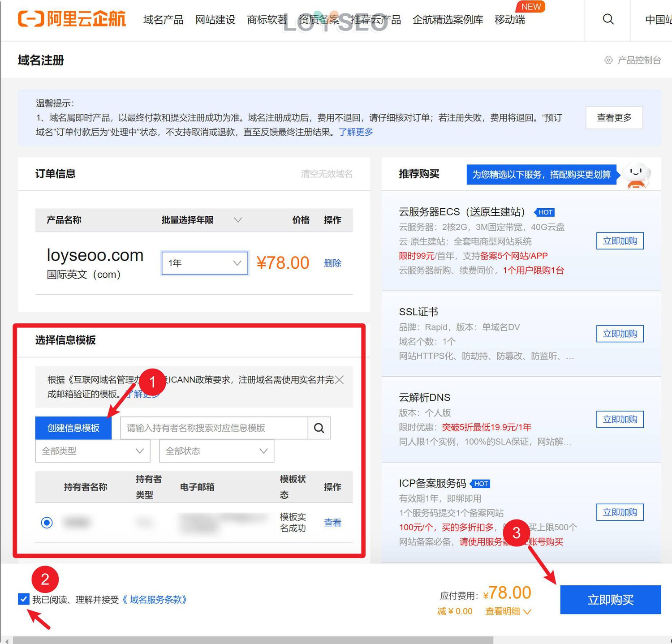Screen dimensions: 672x644
Task: Click the 持有者名称 column header
Action: click(85, 487)
